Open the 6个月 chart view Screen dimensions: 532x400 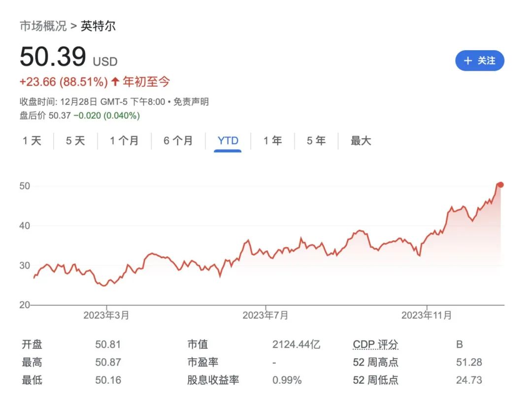(x=176, y=140)
